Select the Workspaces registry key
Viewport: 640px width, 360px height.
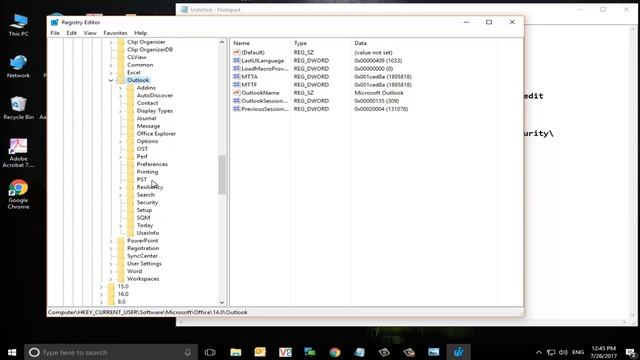(143, 279)
